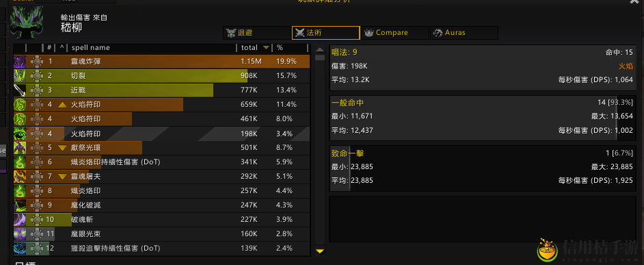The height and width of the screenshot is (265, 644).
Task: Click the 魔眼光束 spell icon
Action: (x=20, y=234)
